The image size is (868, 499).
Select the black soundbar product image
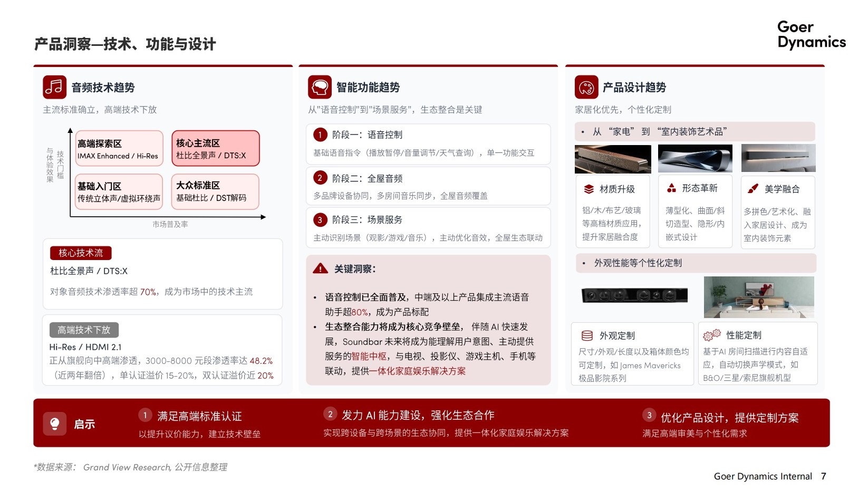[634, 295]
